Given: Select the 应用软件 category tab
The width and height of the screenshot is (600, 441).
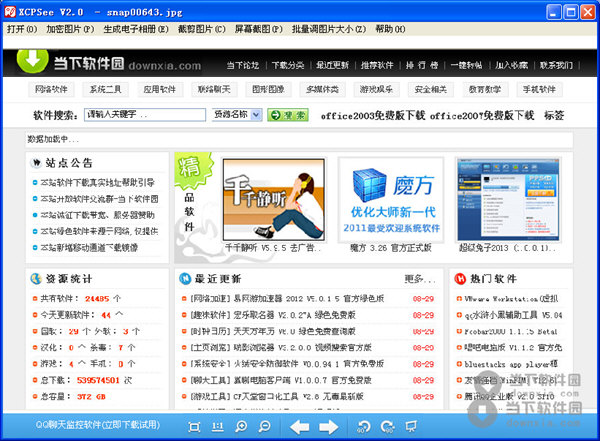Looking at the screenshot, I should (160, 90).
